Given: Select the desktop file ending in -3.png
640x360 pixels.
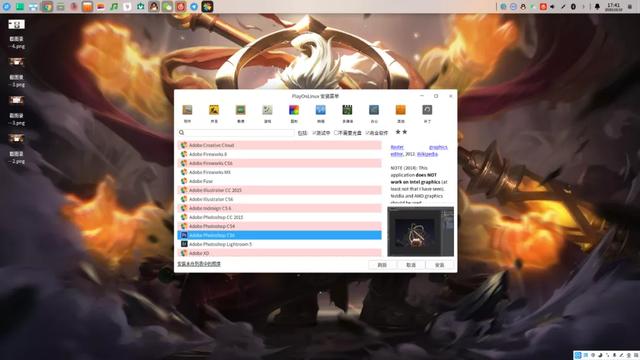Looking at the screenshot, I should (x=17, y=111).
